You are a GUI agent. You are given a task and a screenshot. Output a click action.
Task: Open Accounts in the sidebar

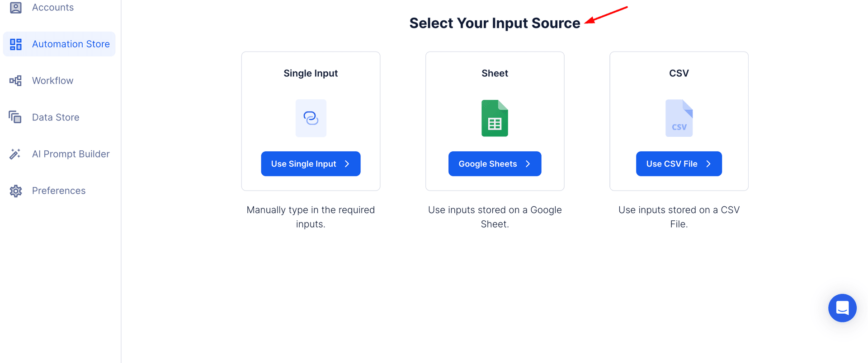coord(52,8)
